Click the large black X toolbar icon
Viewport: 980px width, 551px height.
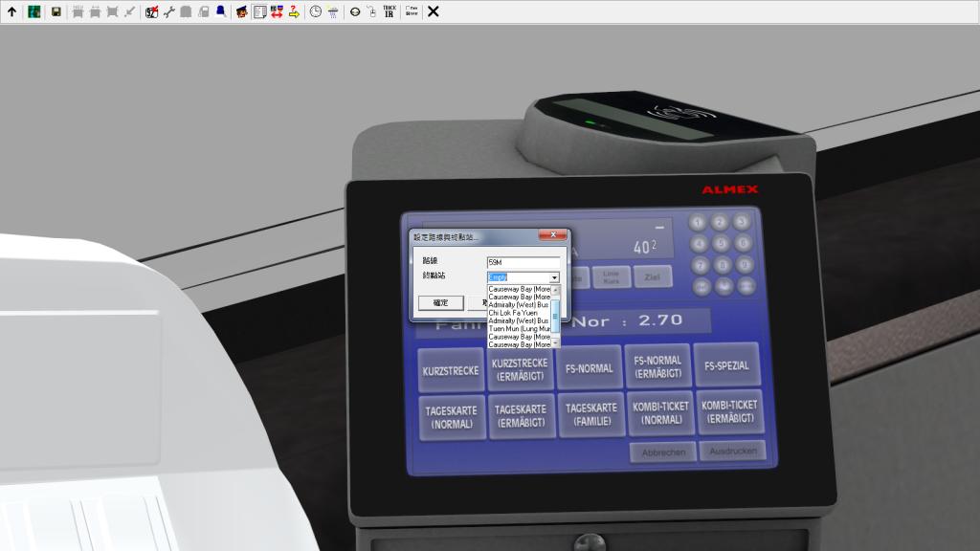434,11
